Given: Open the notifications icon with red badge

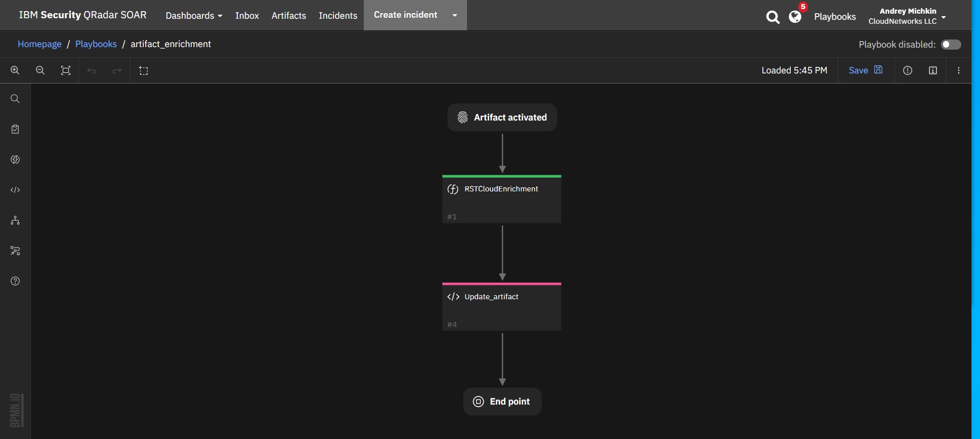Looking at the screenshot, I should pyautogui.click(x=795, y=17).
